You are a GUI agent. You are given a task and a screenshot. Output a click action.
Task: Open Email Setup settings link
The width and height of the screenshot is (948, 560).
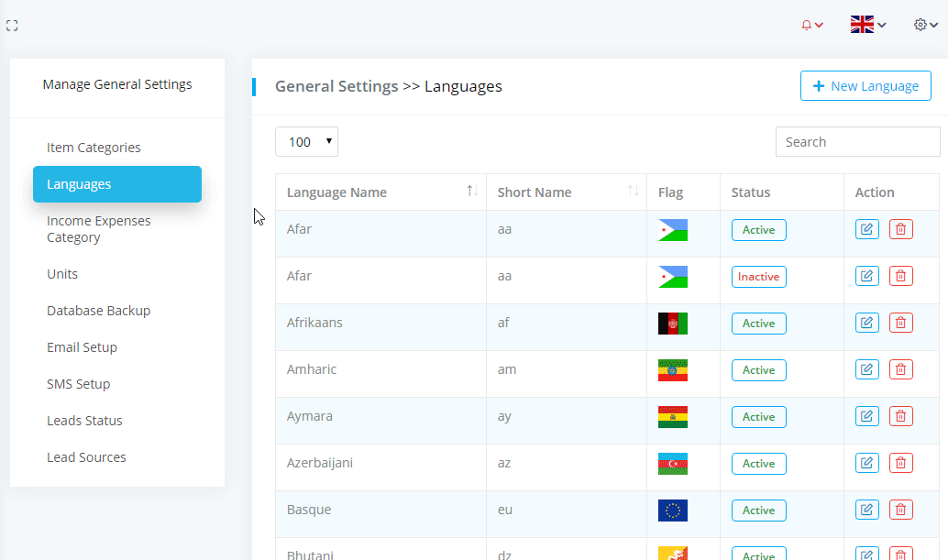[x=82, y=347]
